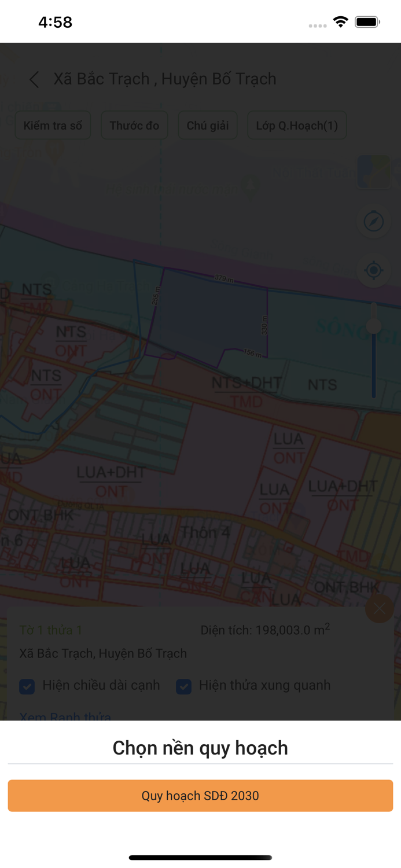Select the Thước đo measuring tool
This screenshot has height=868, width=401.
(x=134, y=126)
